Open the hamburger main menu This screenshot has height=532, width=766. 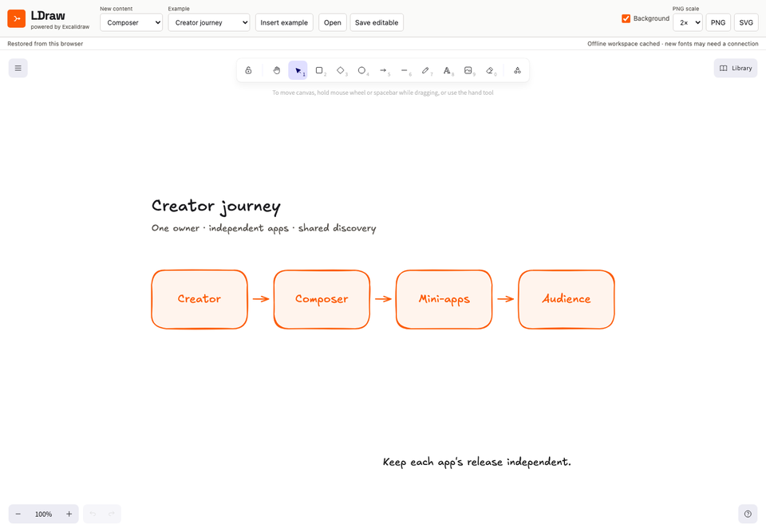coord(18,69)
